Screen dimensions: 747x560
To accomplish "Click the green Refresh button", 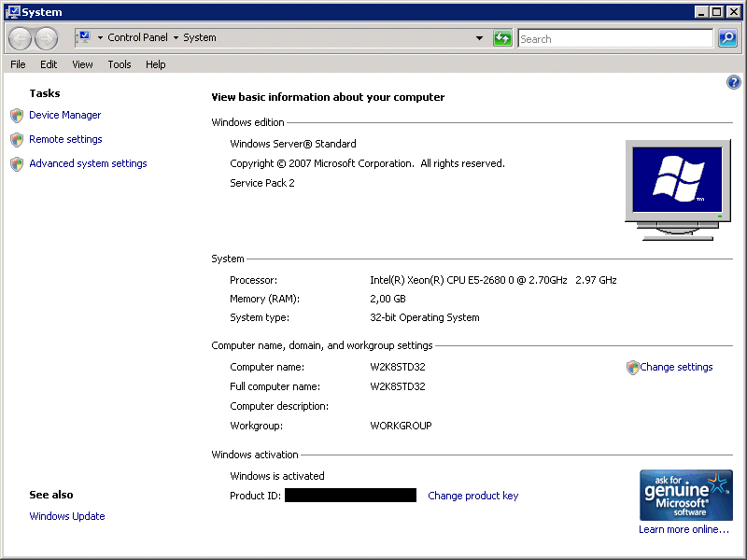I will tap(502, 38).
